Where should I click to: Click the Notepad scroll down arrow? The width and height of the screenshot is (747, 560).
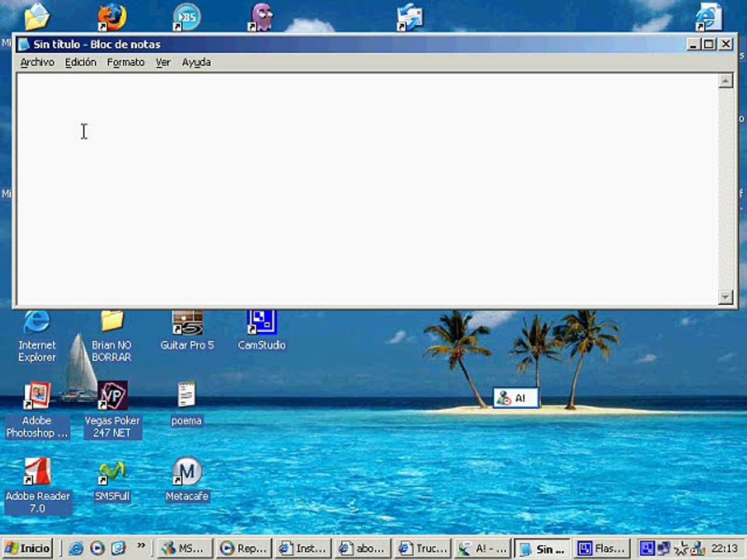coord(725,297)
